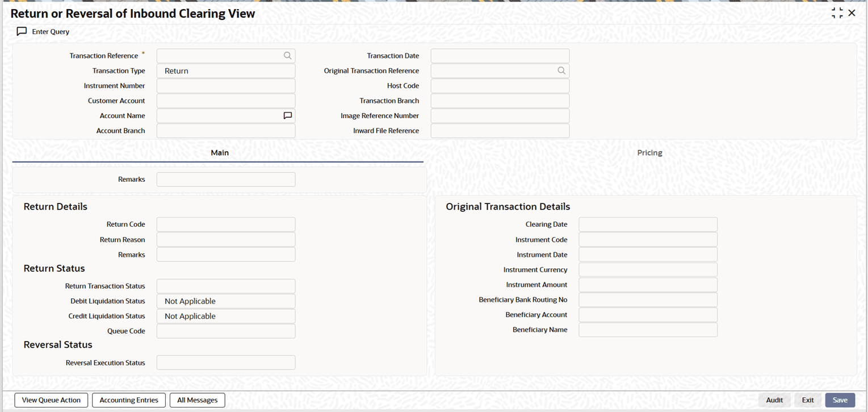
Task: Close the Inbound Clearing View screen
Action: [x=852, y=13]
